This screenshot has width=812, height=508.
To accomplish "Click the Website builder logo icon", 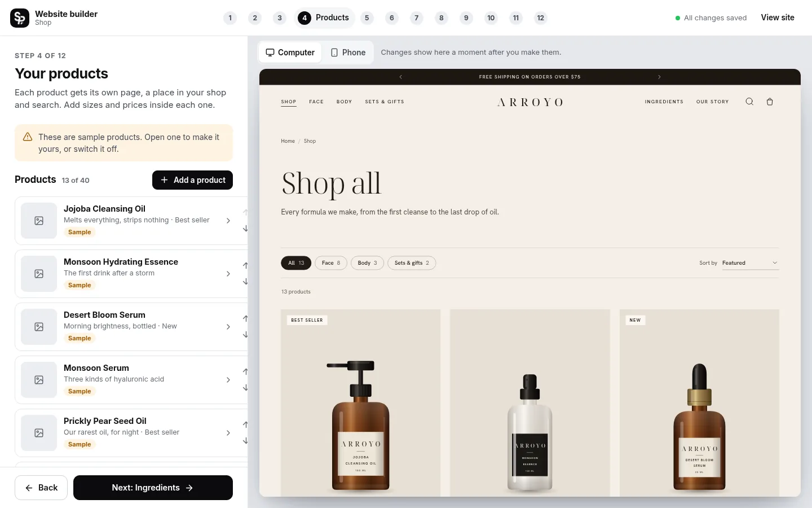I will pos(20,18).
